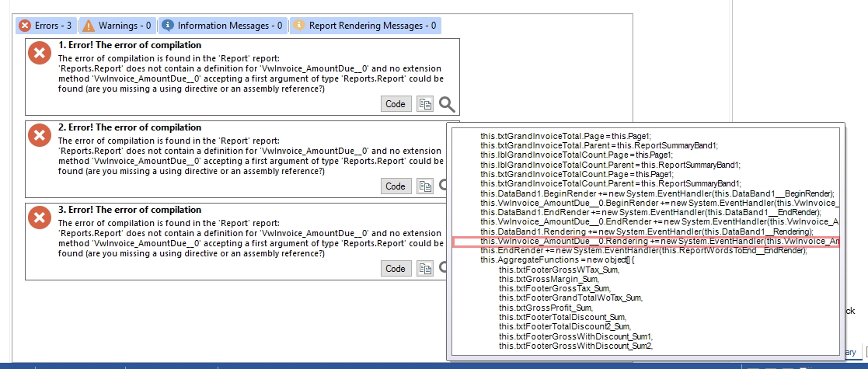Click the red error icon of error 1

pyautogui.click(x=39, y=54)
